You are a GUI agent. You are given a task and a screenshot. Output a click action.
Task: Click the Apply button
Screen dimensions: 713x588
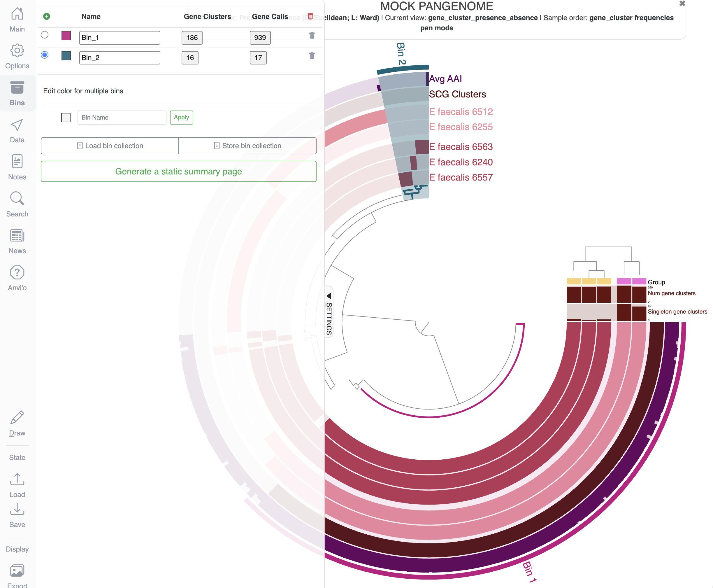182,118
